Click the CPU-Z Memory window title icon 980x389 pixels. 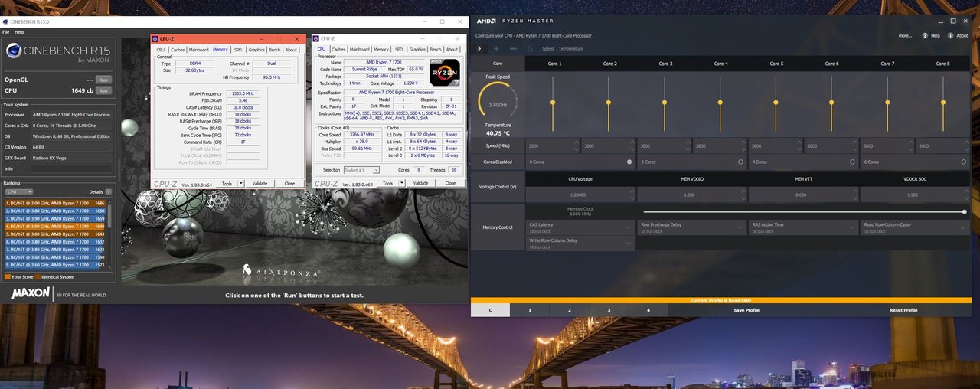(x=155, y=38)
